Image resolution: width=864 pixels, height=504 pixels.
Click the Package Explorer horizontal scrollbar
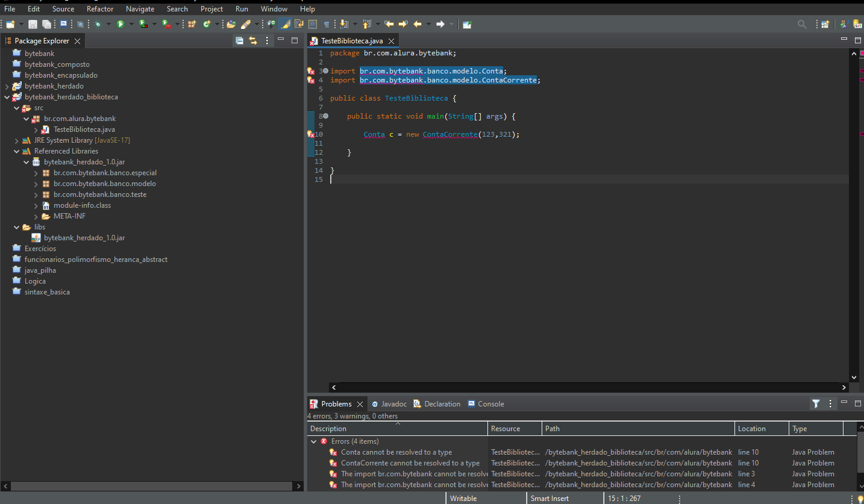151,485
